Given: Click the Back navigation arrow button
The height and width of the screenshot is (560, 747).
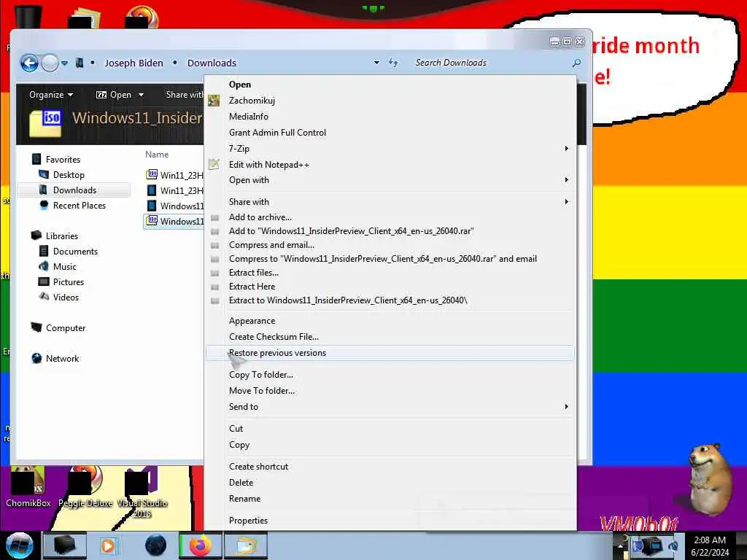Looking at the screenshot, I should [x=29, y=63].
